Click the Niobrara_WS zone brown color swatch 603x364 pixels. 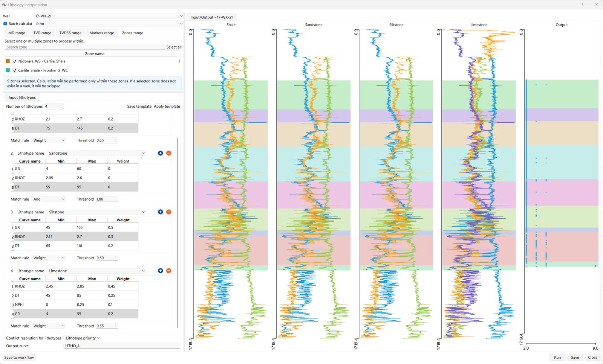click(x=8, y=61)
